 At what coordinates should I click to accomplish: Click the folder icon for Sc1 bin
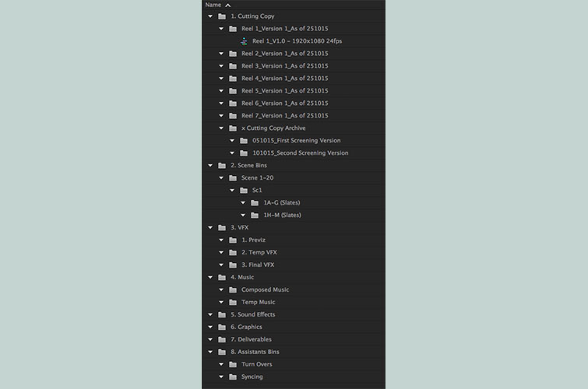pyautogui.click(x=244, y=191)
